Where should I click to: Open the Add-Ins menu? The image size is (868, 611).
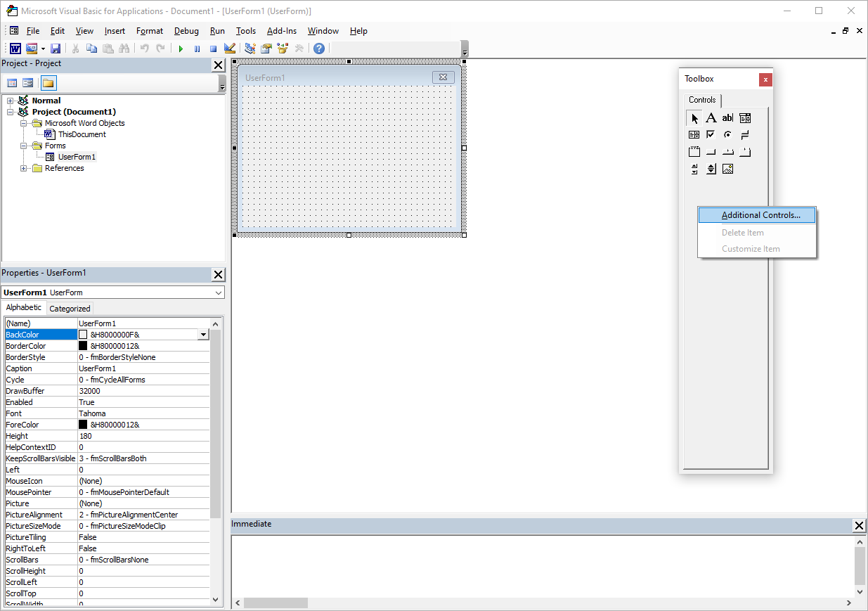pyautogui.click(x=282, y=31)
